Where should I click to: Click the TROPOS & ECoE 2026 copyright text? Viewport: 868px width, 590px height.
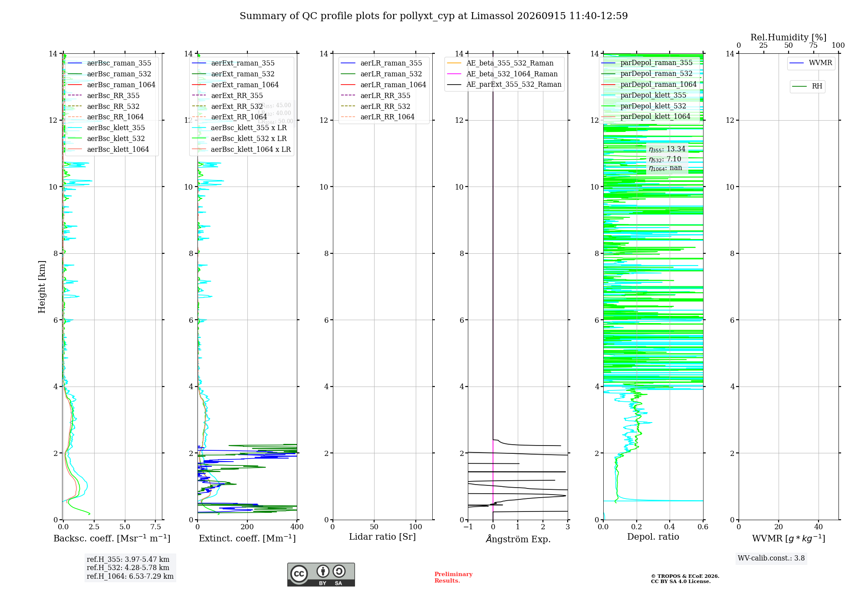(685, 576)
